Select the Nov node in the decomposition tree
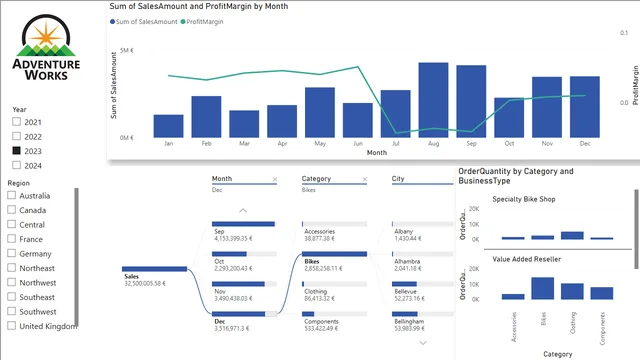The image size is (640, 360). [244, 284]
